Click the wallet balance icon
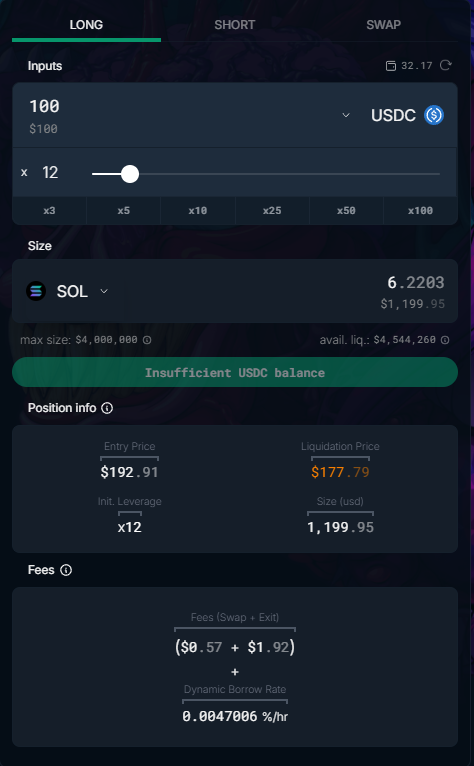The height and width of the screenshot is (766, 474). coord(390,66)
